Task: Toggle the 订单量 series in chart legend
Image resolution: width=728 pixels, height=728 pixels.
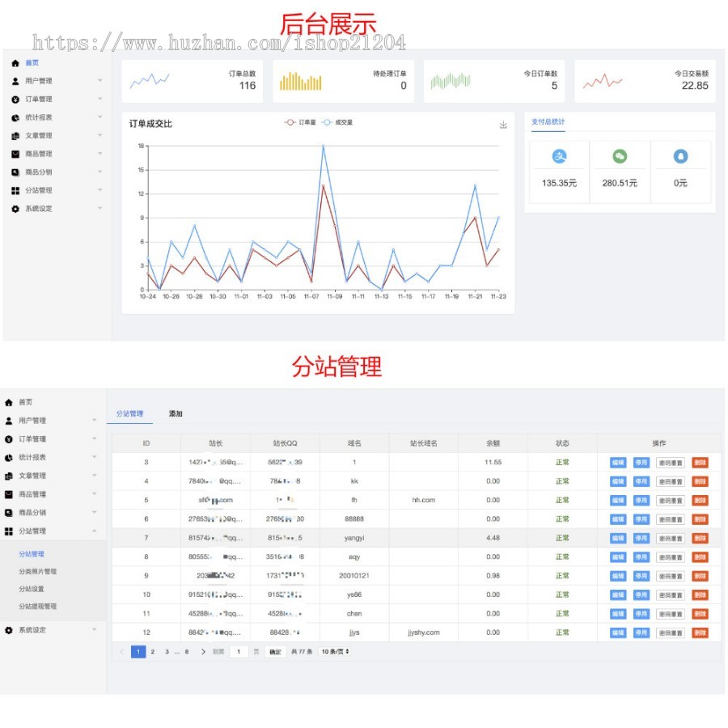Action: [x=299, y=123]
